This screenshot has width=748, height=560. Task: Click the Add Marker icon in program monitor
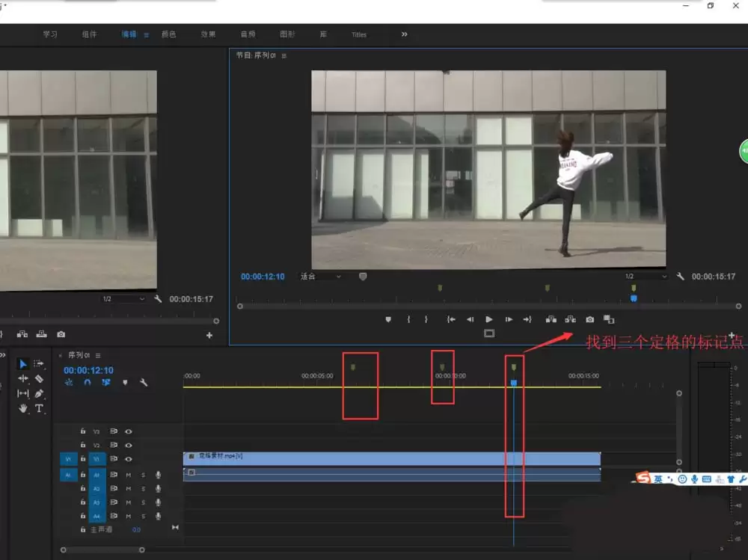tap(388, 319)
